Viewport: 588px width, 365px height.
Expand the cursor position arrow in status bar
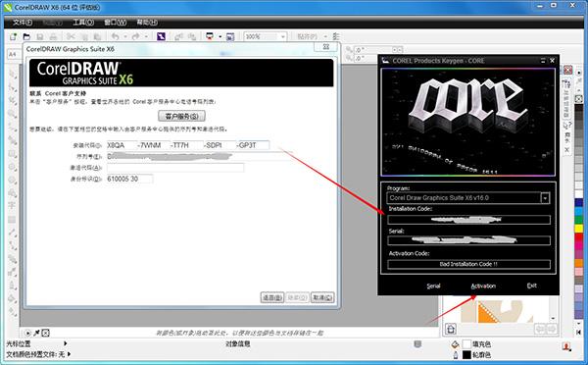[x=66, y=343]
